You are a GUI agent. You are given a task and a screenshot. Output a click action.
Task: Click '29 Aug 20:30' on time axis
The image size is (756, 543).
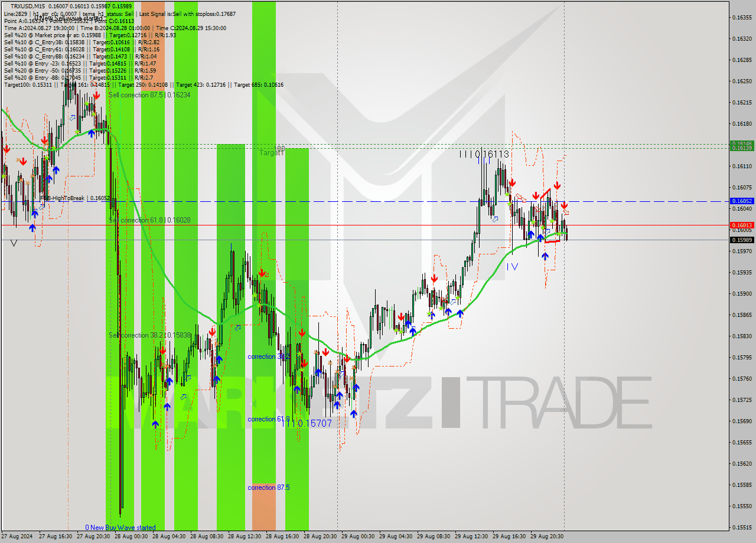tap(547, 537)
